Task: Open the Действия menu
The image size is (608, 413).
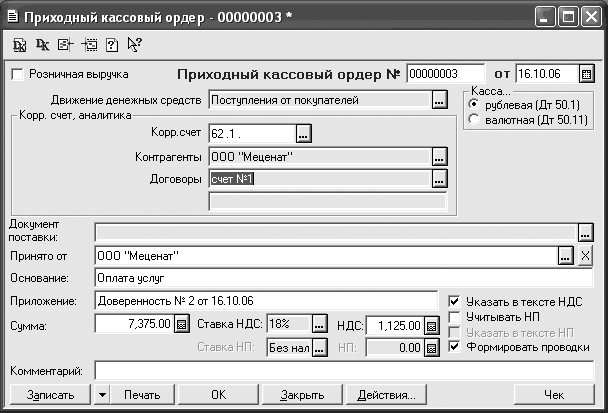Action: (x=385, y=395)
